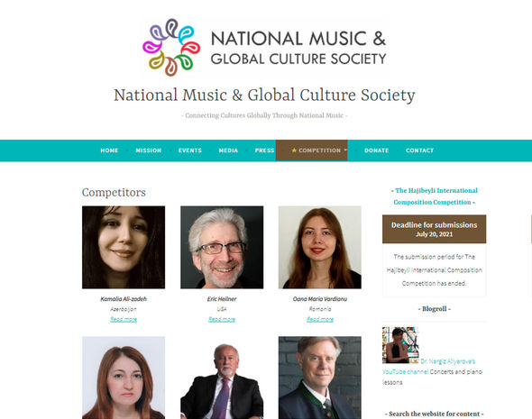
Task: Open the Home menu item
Action: [109, 150]
